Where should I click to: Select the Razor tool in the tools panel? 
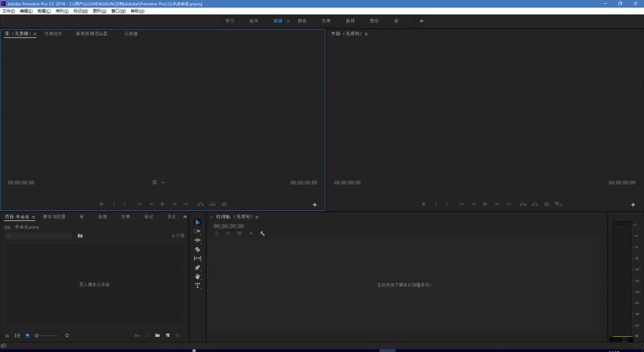197,249
